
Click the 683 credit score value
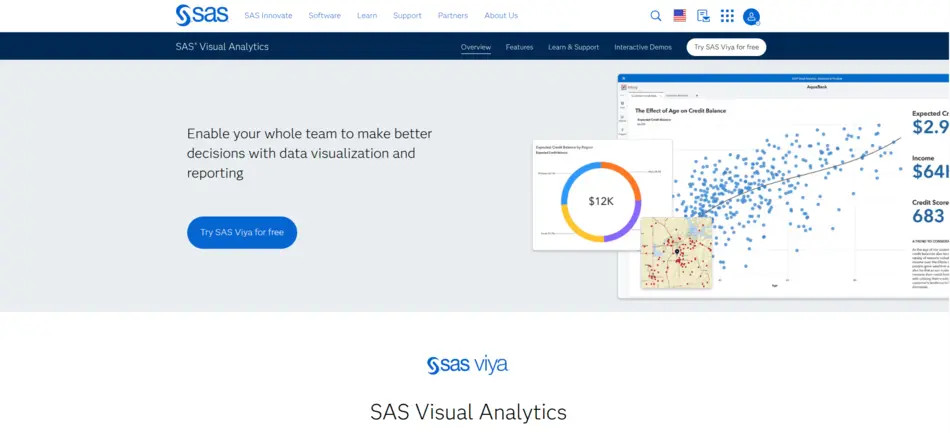928,216
